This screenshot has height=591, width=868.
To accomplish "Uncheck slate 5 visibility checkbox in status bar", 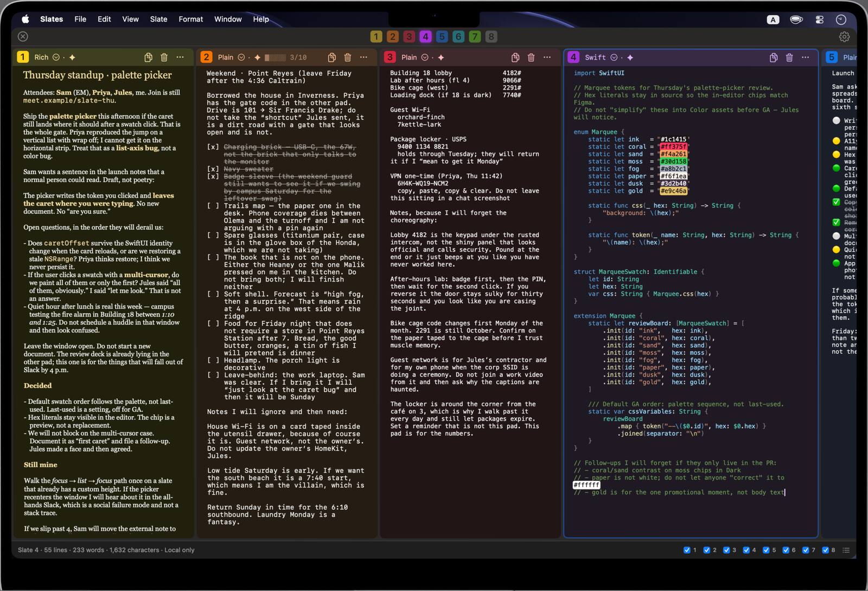I will (x=766, y=550).
